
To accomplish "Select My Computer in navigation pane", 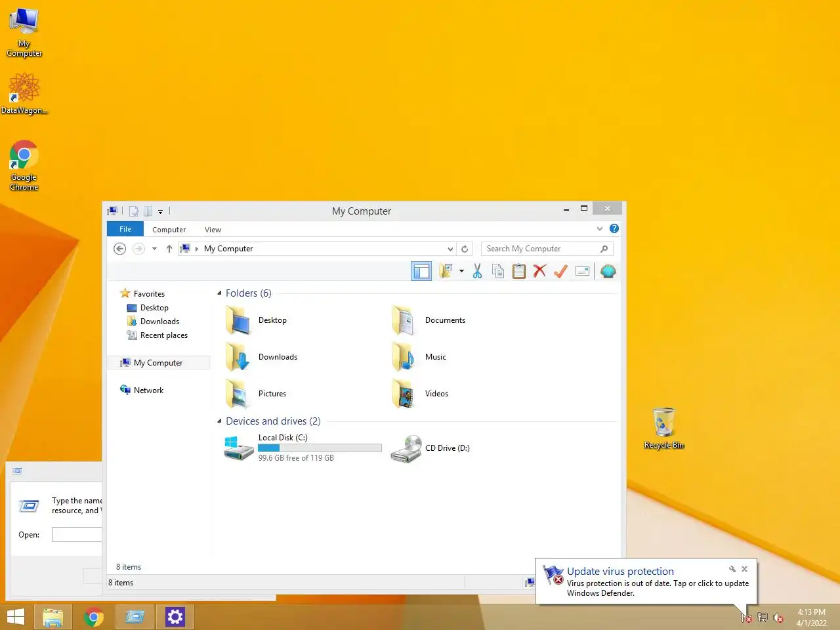I will pyautogui.click(x=158, y=363).
